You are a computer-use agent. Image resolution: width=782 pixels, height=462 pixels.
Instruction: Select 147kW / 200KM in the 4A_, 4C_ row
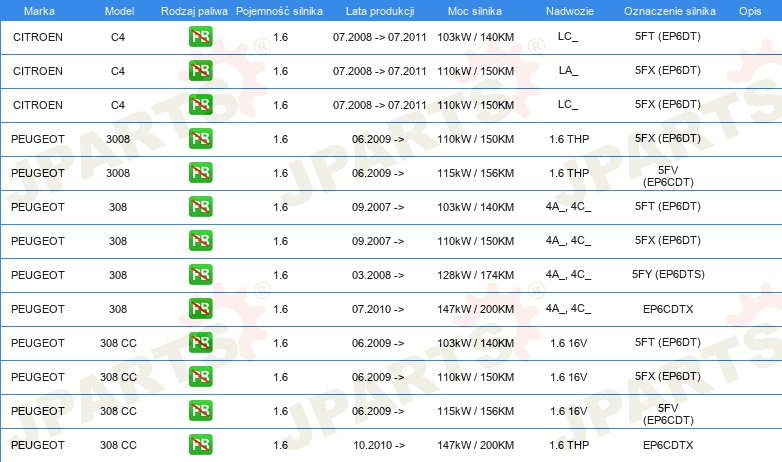point(475,309)
